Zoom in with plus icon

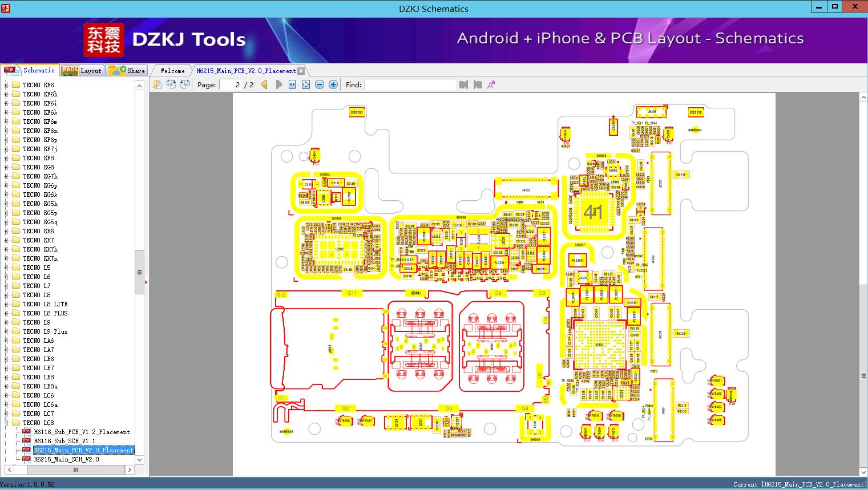pyautogui.click(x=333, y=84)
